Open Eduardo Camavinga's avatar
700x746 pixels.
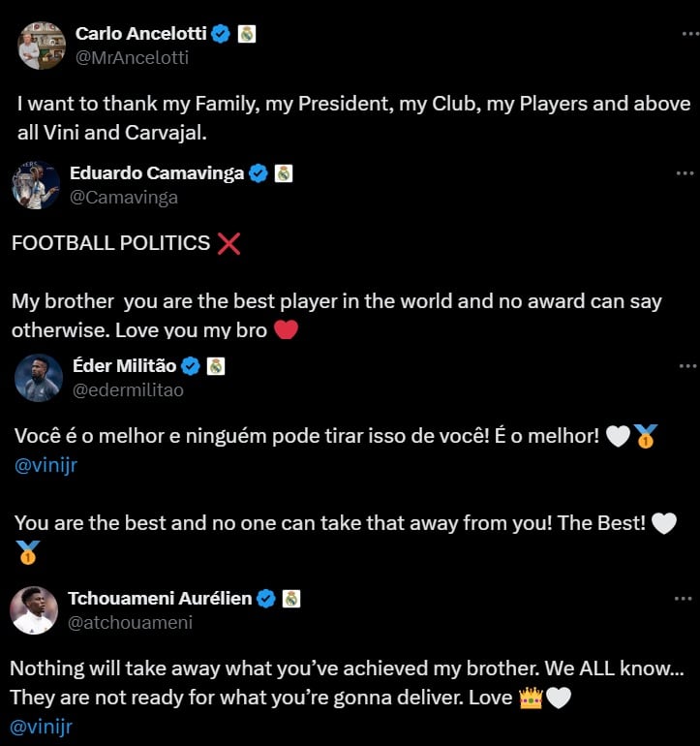point(36,185)
